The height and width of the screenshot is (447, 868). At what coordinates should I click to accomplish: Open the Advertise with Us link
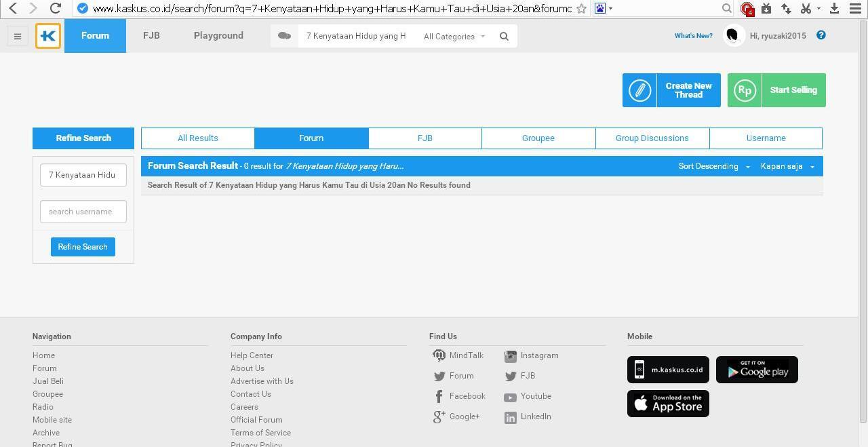[x=262, y=381]
